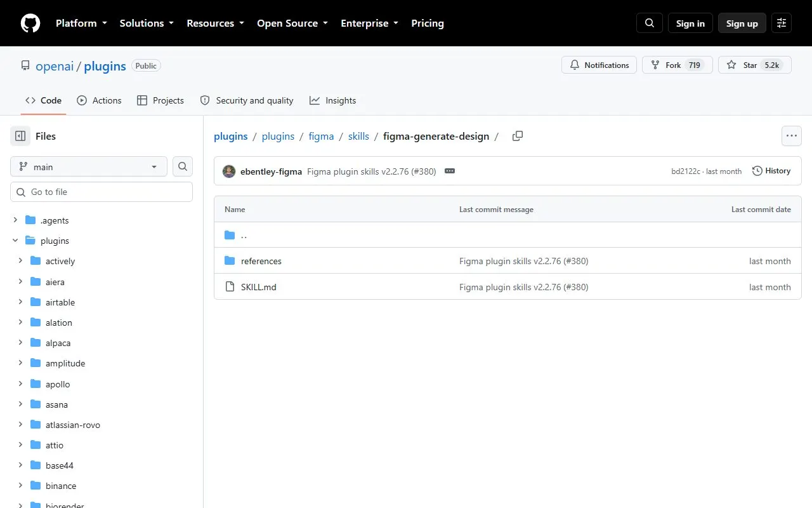Open the Platform menu
812x508 pixels.
pos(82,23)
